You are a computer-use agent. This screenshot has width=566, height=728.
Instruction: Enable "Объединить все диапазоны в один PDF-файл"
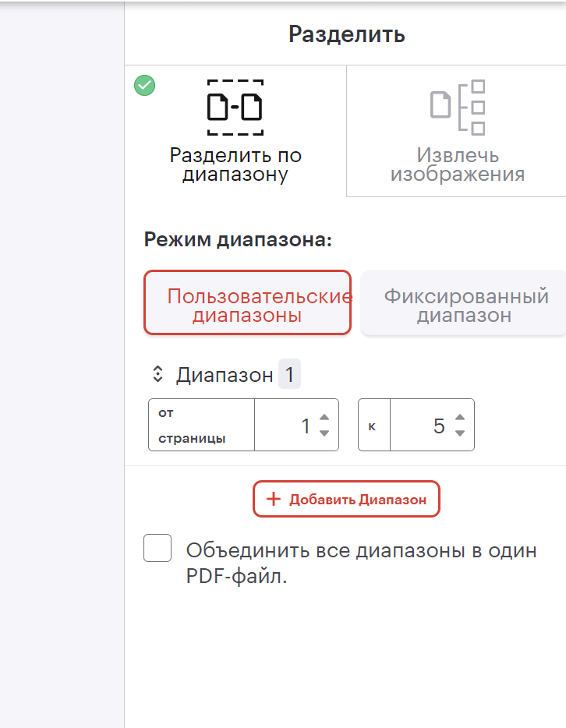pos(157,548)
